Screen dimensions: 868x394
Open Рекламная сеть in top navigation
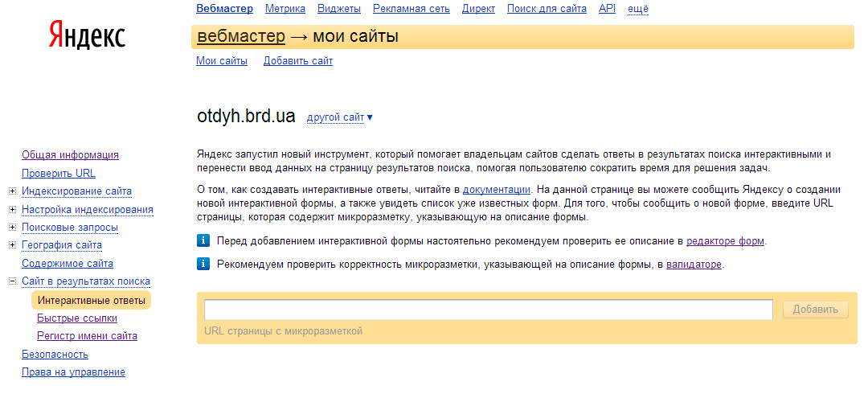coord(411,9)
